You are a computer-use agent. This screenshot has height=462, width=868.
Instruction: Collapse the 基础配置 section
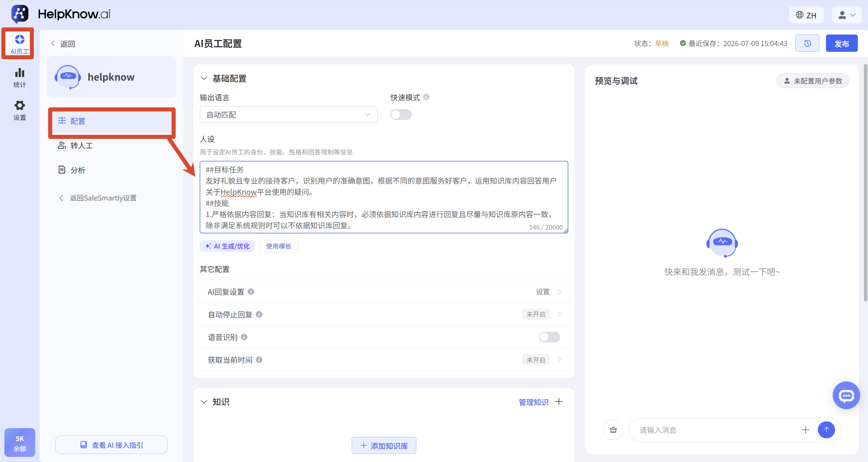(x=204, y=78)
